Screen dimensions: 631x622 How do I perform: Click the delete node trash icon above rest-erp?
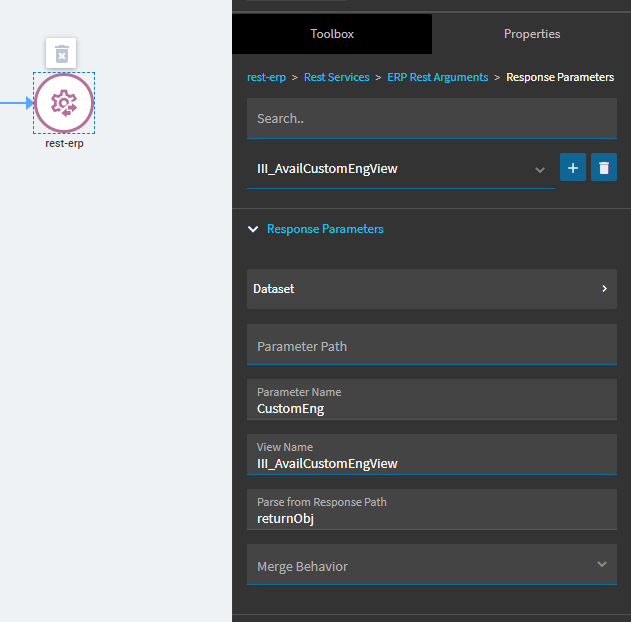point(61,53)
